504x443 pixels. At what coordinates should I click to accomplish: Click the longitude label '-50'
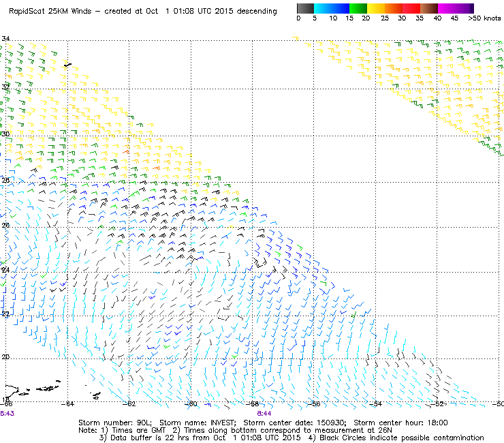tap(498, 403)
